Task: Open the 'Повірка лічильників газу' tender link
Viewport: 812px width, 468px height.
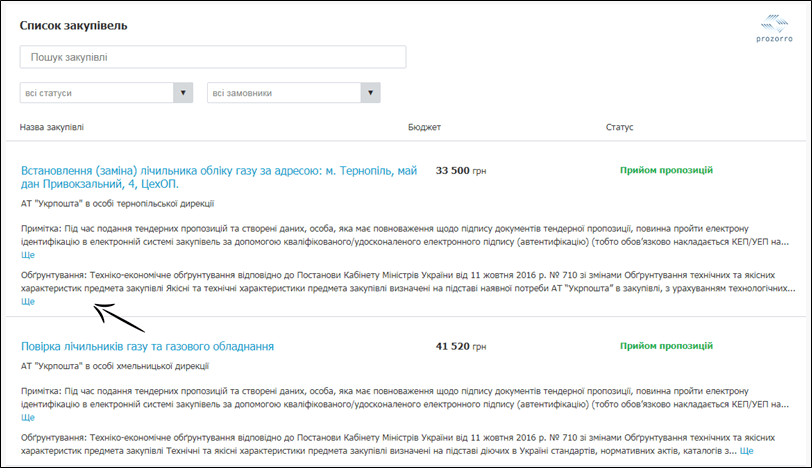Action: 147,346
